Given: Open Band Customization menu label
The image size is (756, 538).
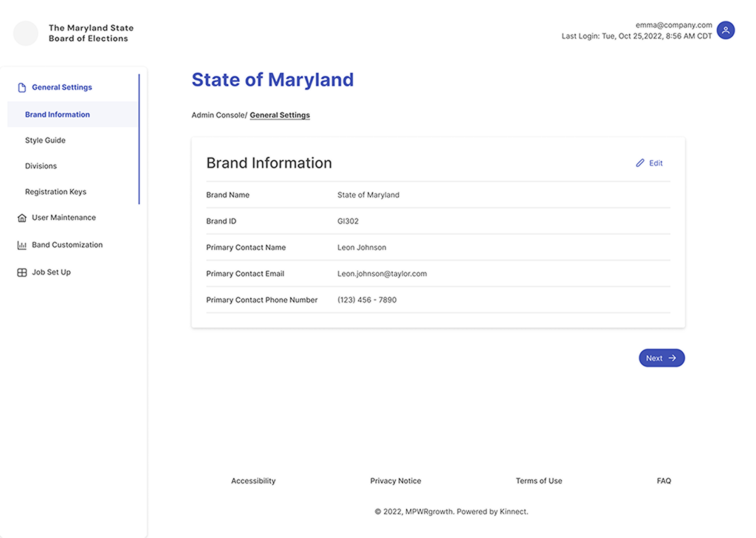Looking at the screenshot, I should [x=67, y=245].
